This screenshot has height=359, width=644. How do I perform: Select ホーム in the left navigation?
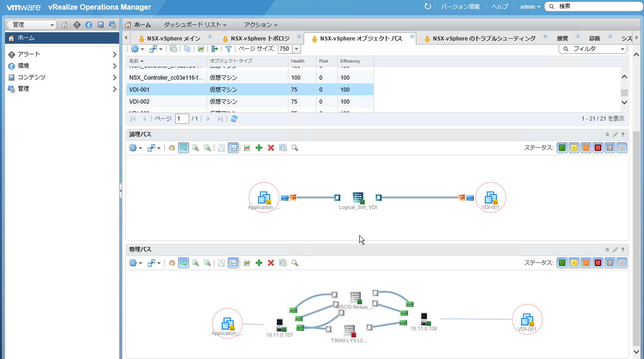tap(62, 38)
